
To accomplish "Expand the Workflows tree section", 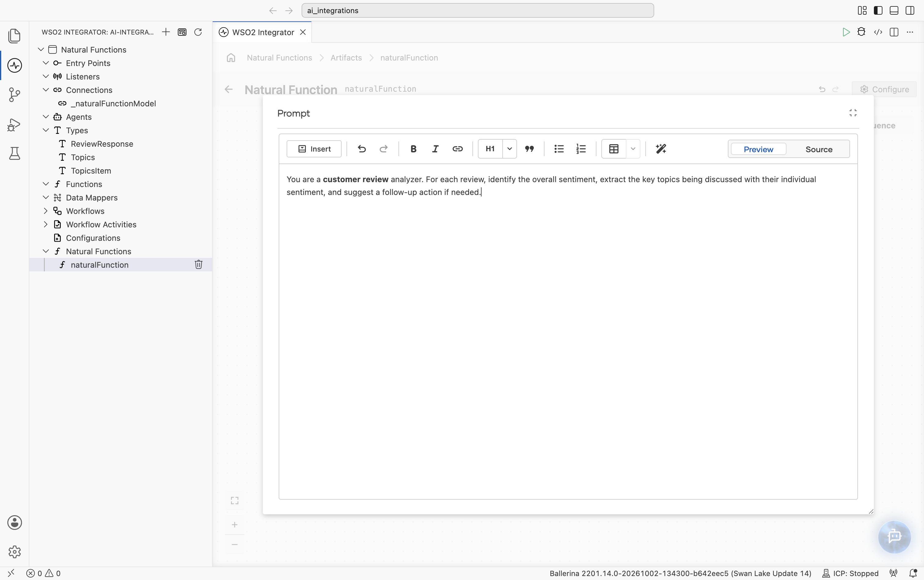I will [46, 211].
